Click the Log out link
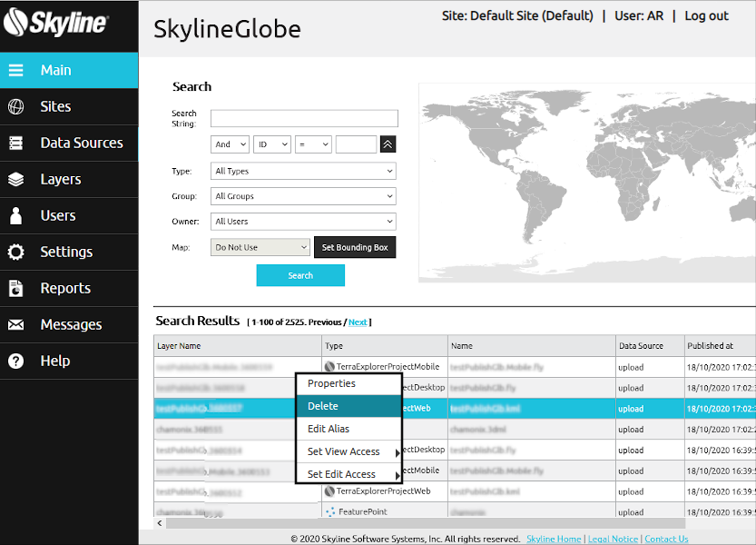 tap(706, 16)
